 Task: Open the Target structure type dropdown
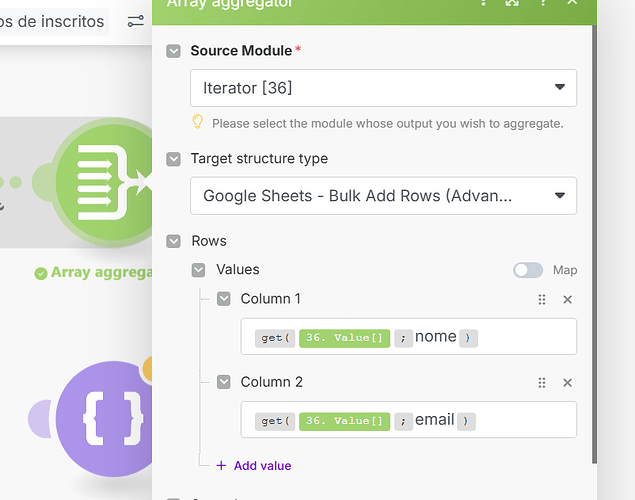pyautogui.click(x=383, y=196)
